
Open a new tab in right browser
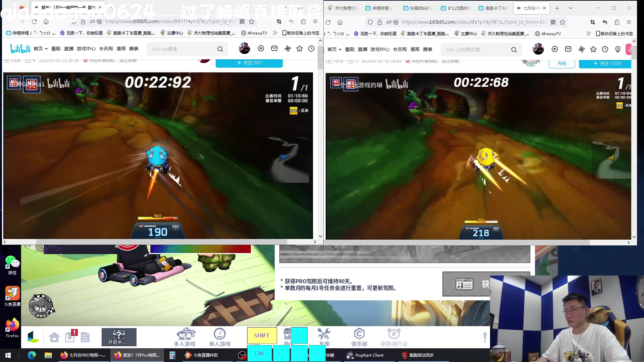click(557, 8)
